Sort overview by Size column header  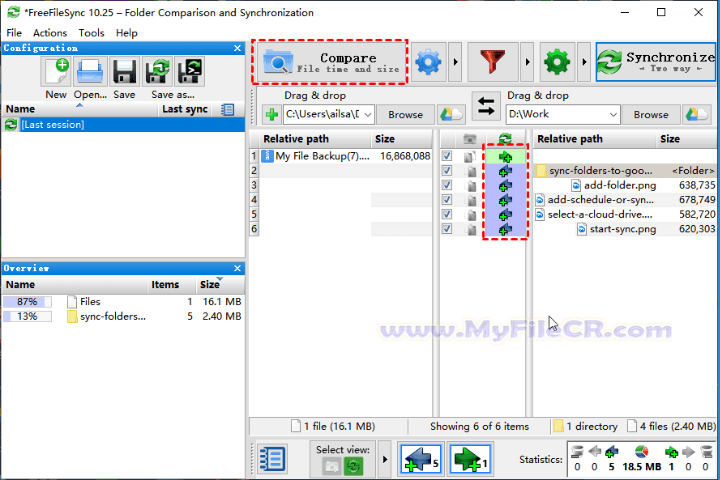[219, 285]
